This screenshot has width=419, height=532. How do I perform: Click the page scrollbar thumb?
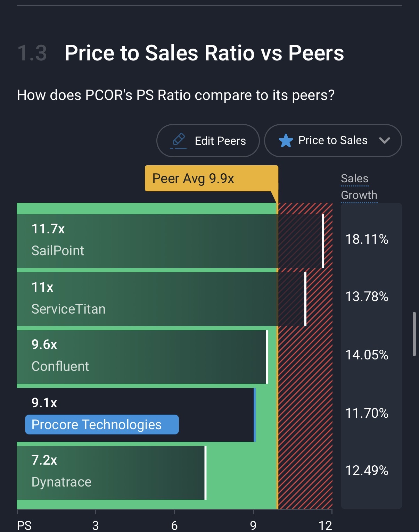tap(414, 334)
